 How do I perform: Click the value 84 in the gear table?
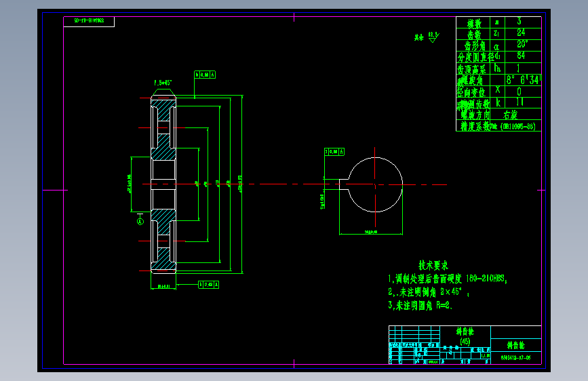pyautogui.click(x=521, y=56)
